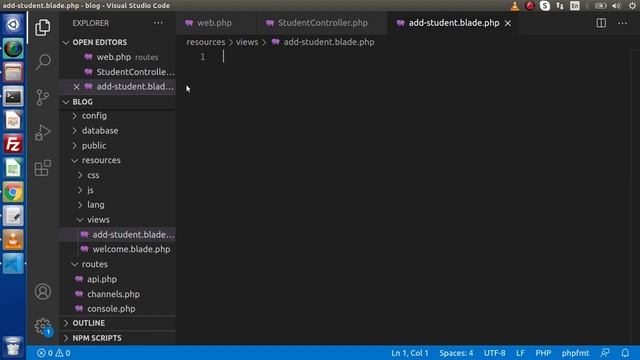Click phpfmt in the status bar
Image resolution: width=640 pixels, height=360 pixels.
[x=575, y=353]
